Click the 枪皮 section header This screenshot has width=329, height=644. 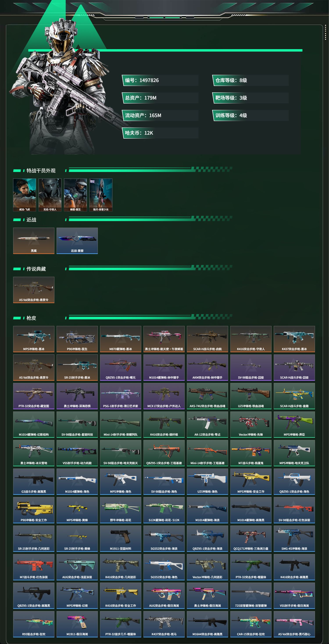[31, 318]
